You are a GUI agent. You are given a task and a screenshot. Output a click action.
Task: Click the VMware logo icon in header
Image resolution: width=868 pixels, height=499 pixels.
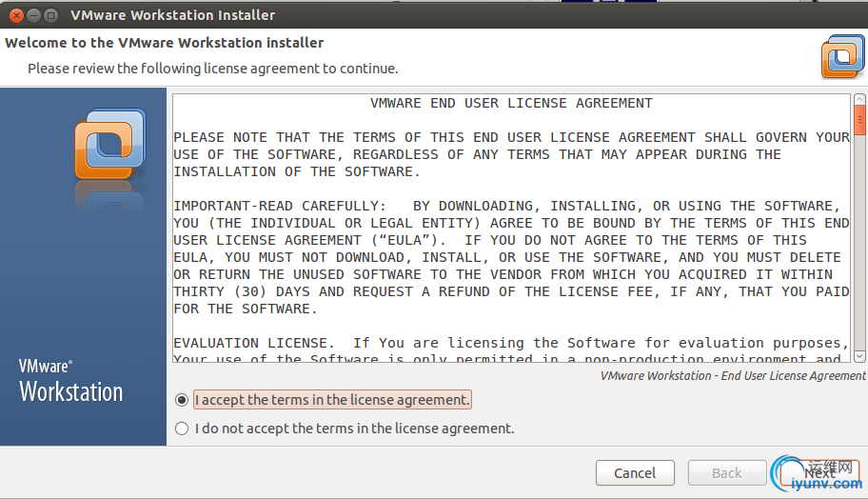pyautogui.click(x=842, y=56)
